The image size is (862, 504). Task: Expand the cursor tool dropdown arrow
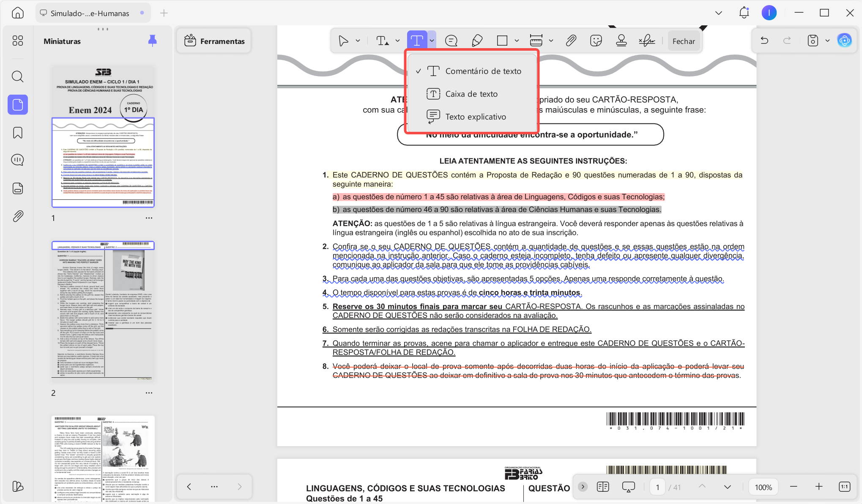[358, 41]
